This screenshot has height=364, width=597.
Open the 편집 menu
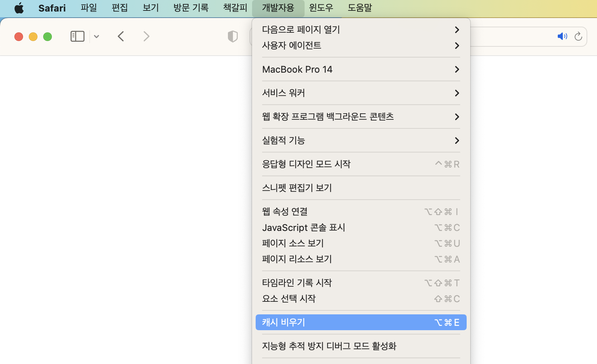click(x=120, y=8)
